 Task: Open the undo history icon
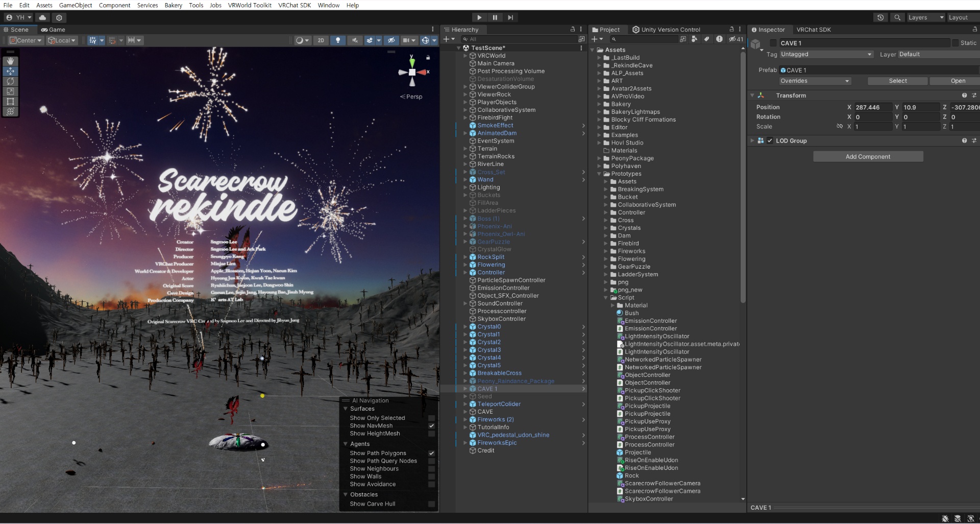coord(880,17)
